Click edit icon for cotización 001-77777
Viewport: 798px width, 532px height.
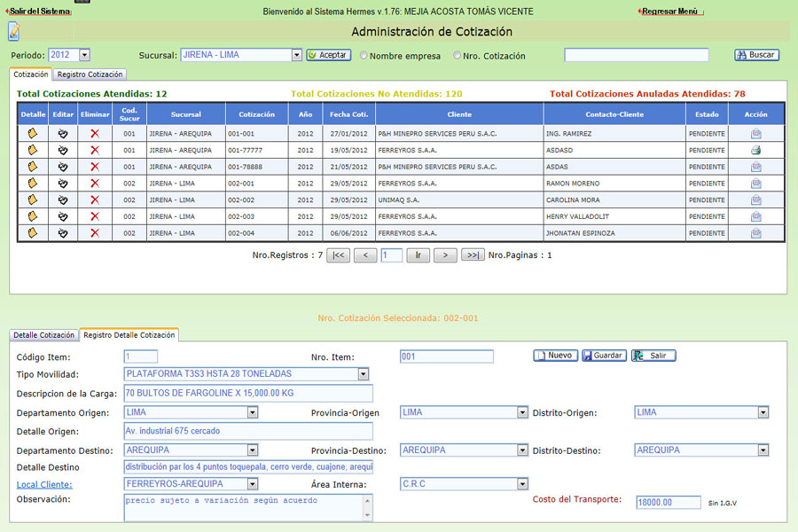pyautogui.click(x=63, y=150)
